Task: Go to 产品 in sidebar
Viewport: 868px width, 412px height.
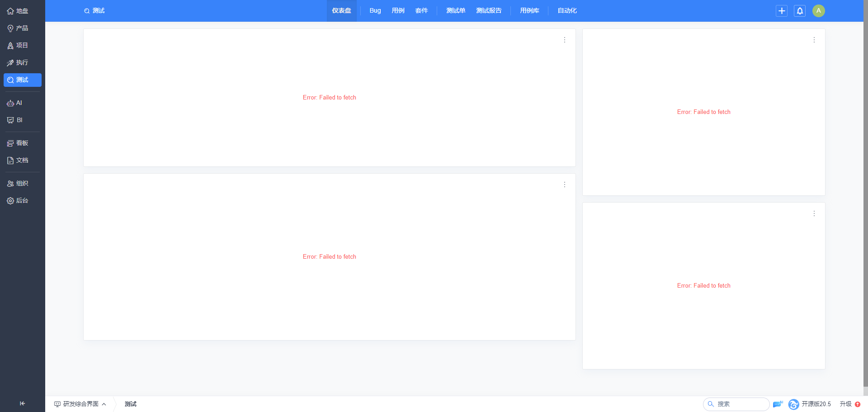Action: pos(22,28)
